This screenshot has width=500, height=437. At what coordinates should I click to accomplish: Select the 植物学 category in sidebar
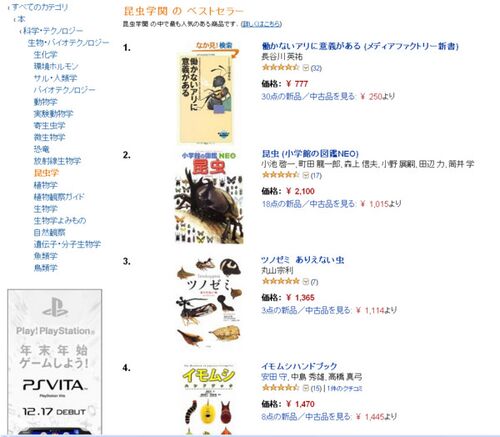click(46, 185)
